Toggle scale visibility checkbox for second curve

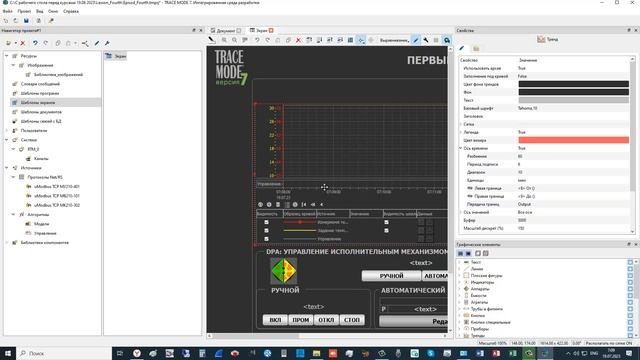click(x=386, y=231)
